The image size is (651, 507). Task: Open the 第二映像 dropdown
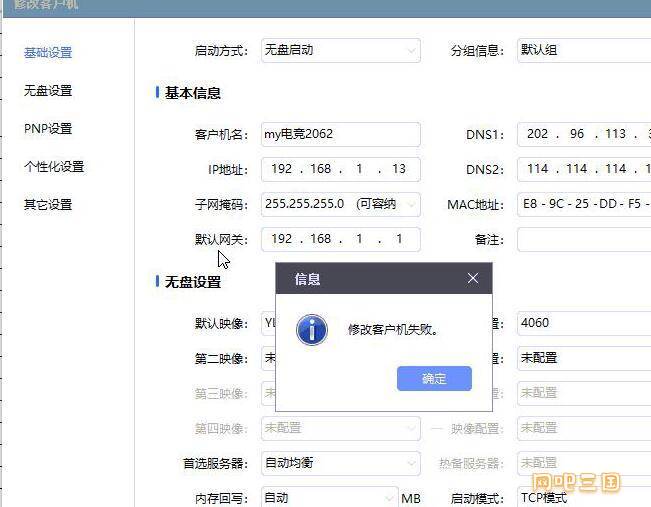268,358
